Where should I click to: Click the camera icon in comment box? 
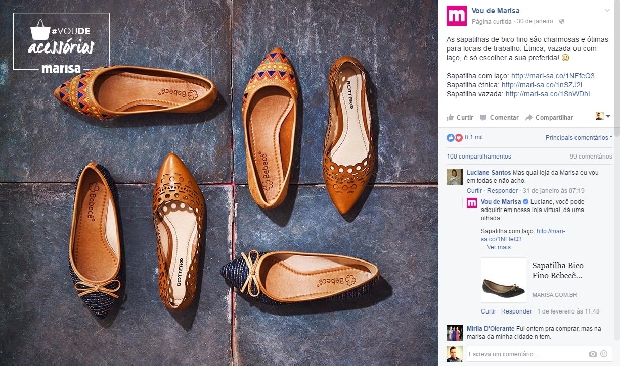click(592, 354)
